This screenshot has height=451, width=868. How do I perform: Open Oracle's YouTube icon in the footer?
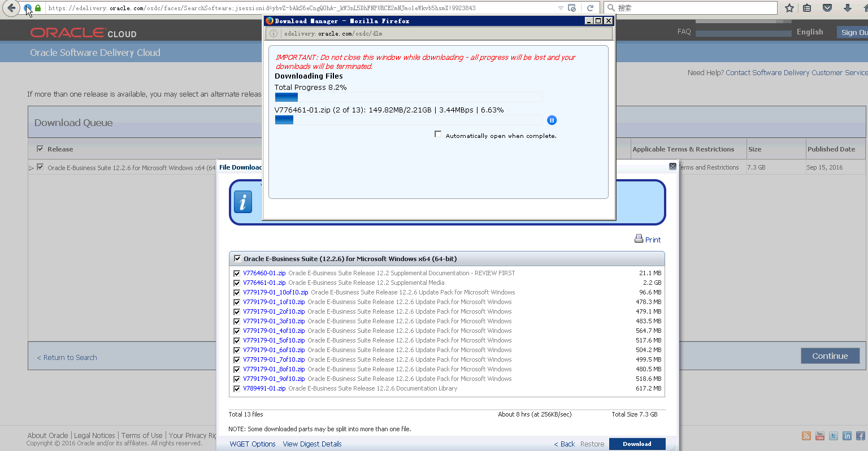pos(819,436)
